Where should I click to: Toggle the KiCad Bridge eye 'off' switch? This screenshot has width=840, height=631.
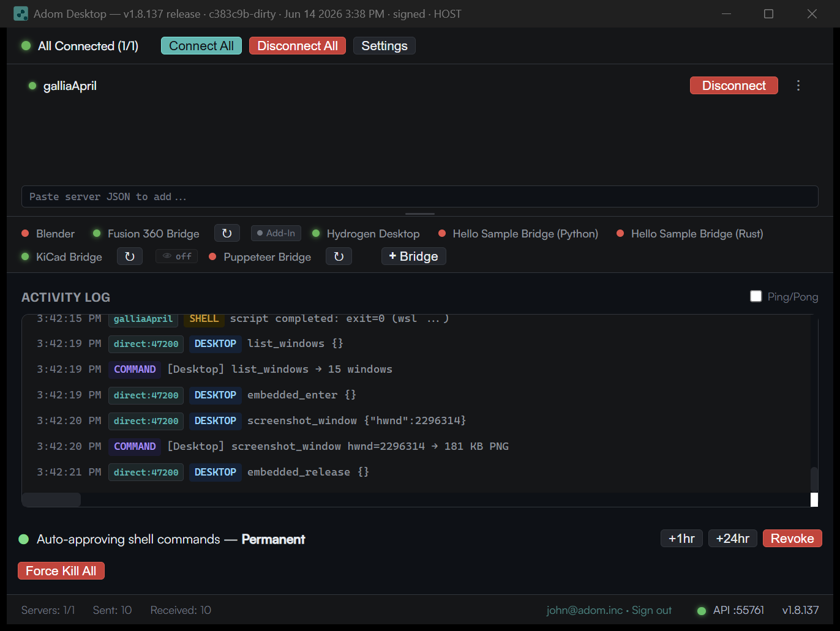click(176, 256)
